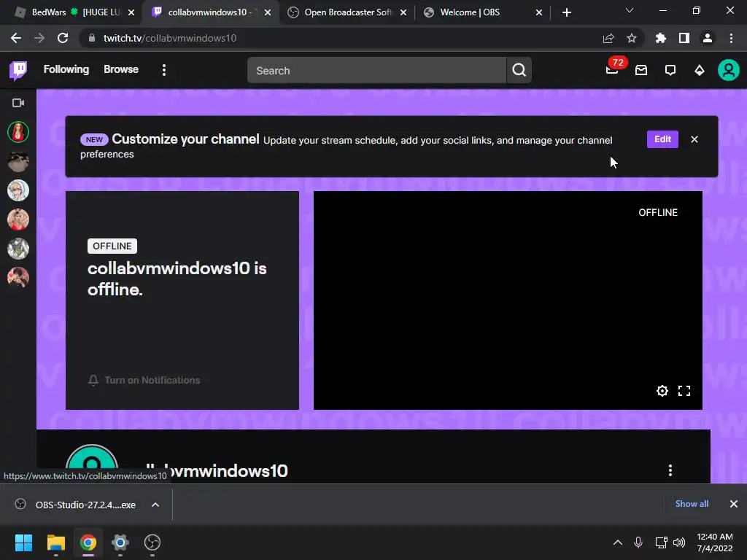
Task: Click the microphone tray icon
Action: 638,542
